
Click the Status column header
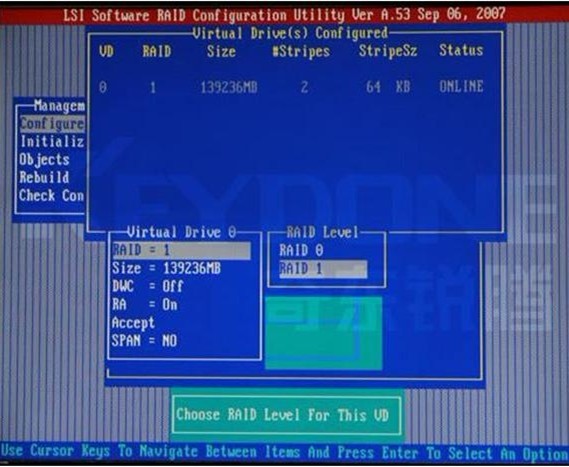tap(461, 50)
